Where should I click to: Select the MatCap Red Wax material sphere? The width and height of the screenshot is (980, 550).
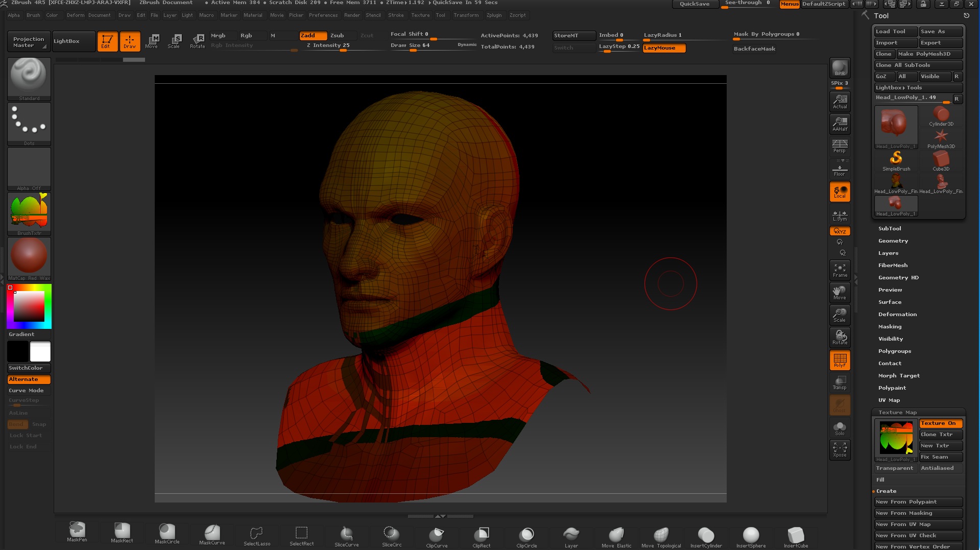tap(29, 256)
